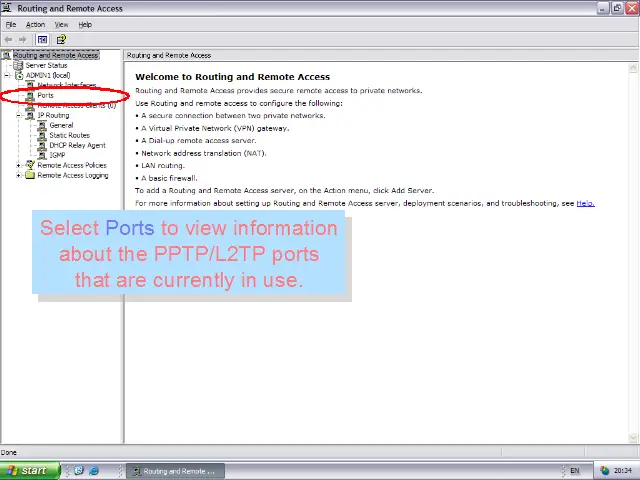
Task: Select the Routing and Remote Access root node
Action: point(56,55)
